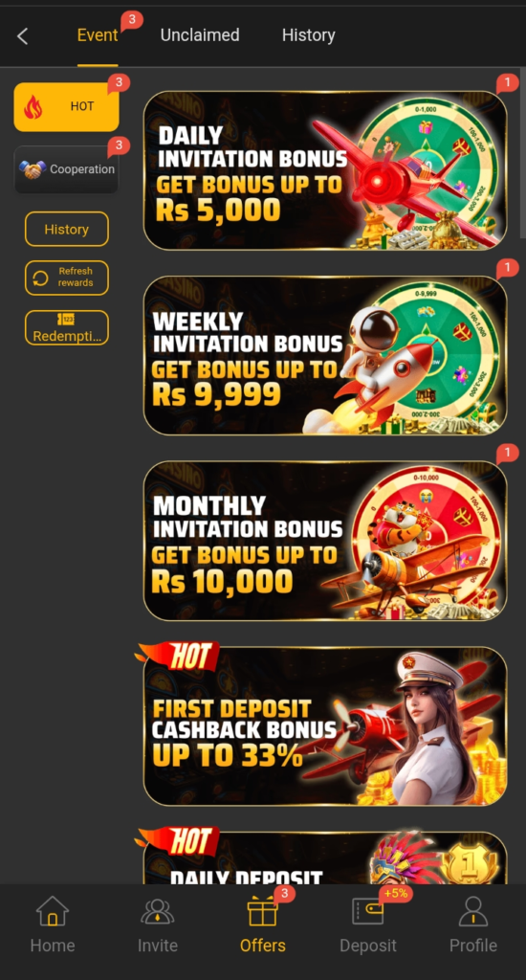
Task: Open the Daily Invitation Bonus banner
Action: tap(325, 170)
